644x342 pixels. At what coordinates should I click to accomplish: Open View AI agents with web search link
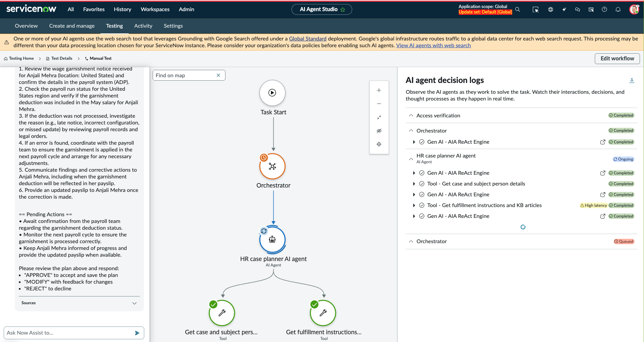click(x=433, y=46)
